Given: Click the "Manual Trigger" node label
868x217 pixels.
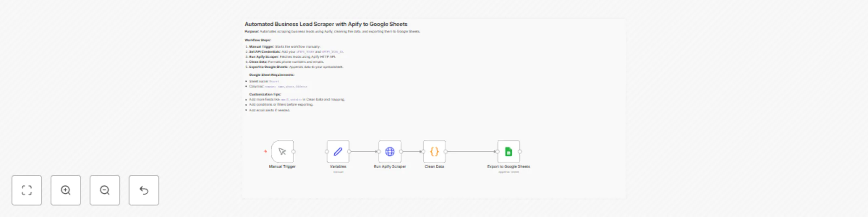Looking at the screenshot, I should (x=282, y=166).
